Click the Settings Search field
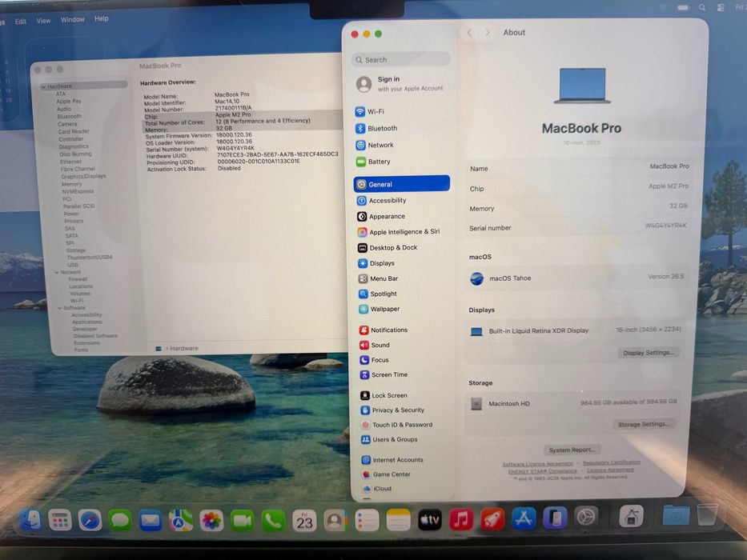The width and height of the screenshot is (747, 560). (401, 59)
